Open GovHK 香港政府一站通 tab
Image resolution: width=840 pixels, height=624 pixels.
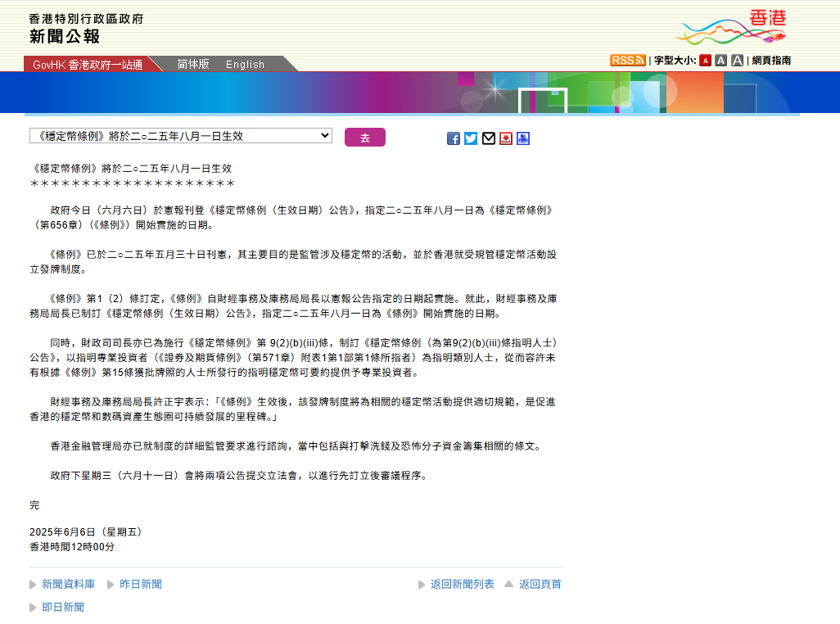click(x=88, y=65)
